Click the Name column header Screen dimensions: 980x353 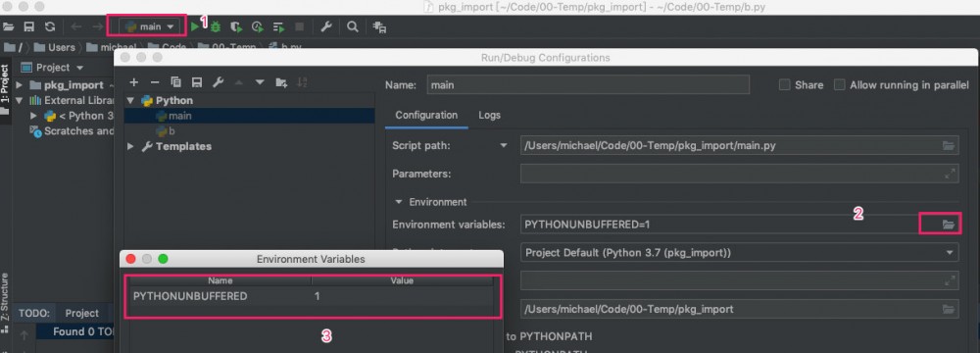[x=220, y=281]
